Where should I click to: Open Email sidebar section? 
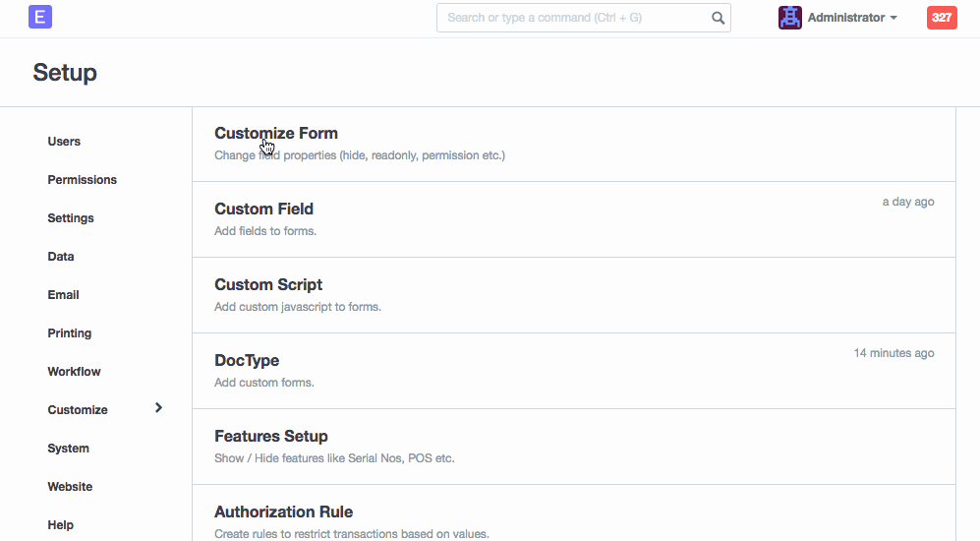click(63, 295)
